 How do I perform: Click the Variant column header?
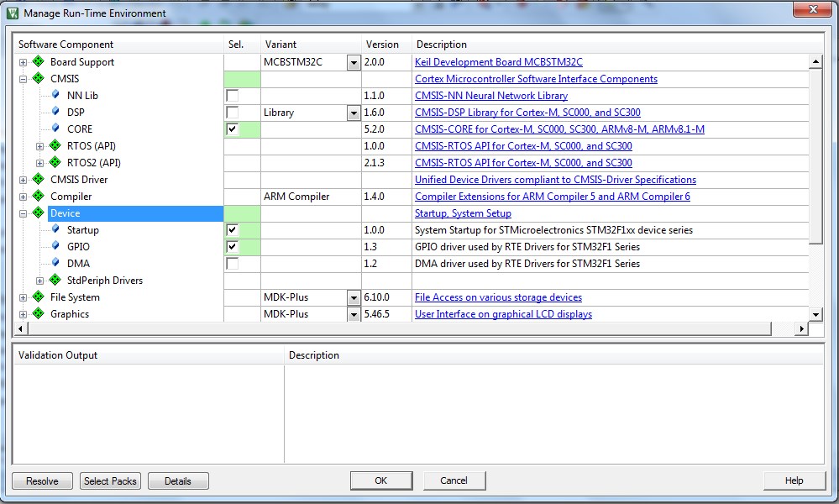pos(311,45)
